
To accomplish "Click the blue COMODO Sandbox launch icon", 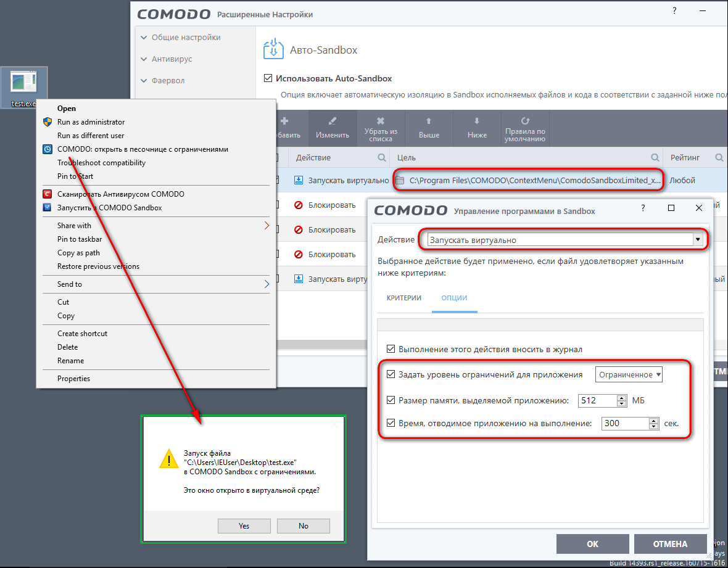I will [x=48, y=207].
